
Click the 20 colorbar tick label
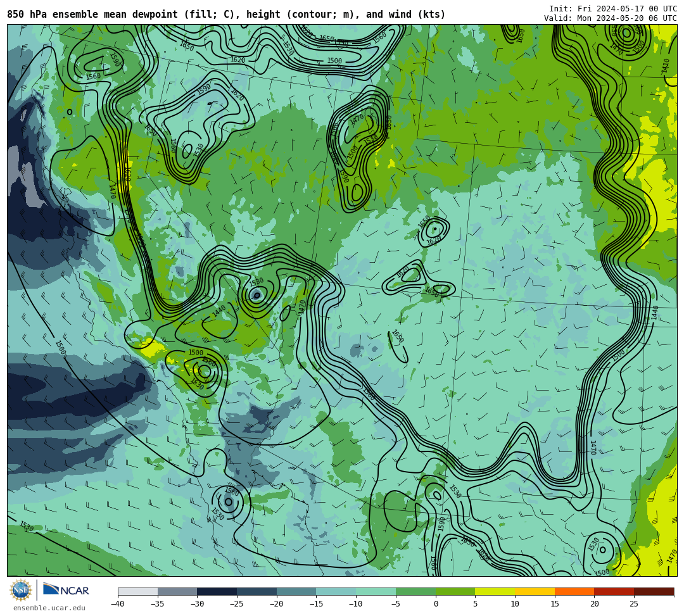[x=594, y=604]
